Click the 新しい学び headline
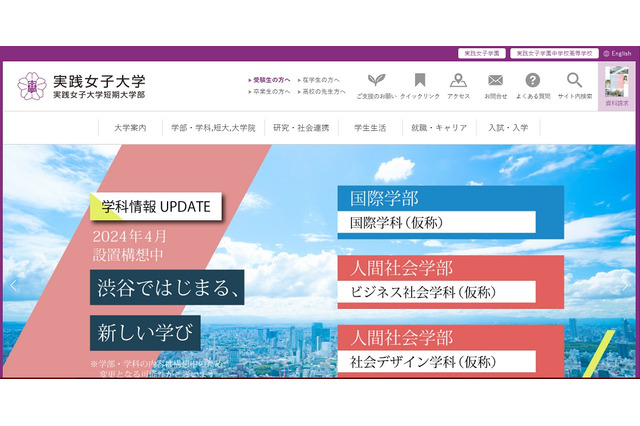Viewport: 640px width, 426px height. coord(145,333)
